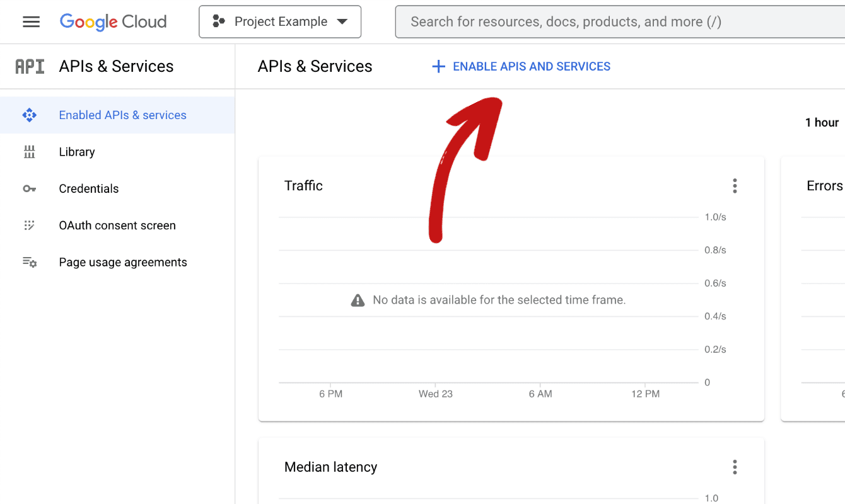Click the '6 PM' axis label
This screenshot has width=845, height=504.
[x=330, y=394]
